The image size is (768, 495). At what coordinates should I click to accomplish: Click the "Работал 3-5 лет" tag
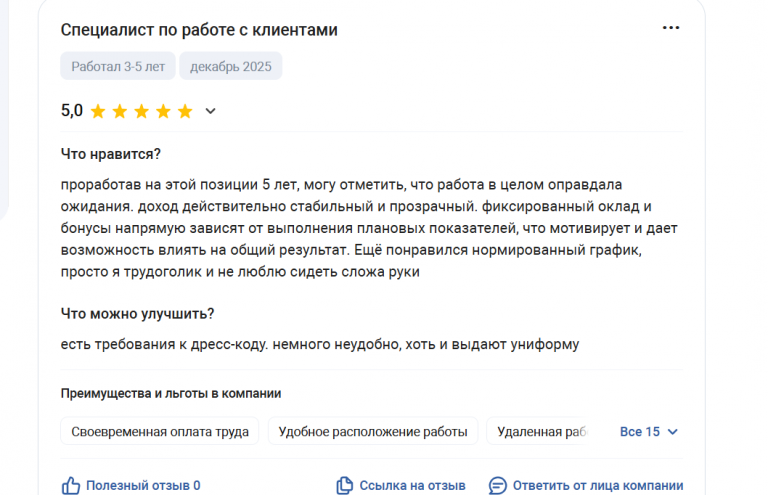pos(117,67)
